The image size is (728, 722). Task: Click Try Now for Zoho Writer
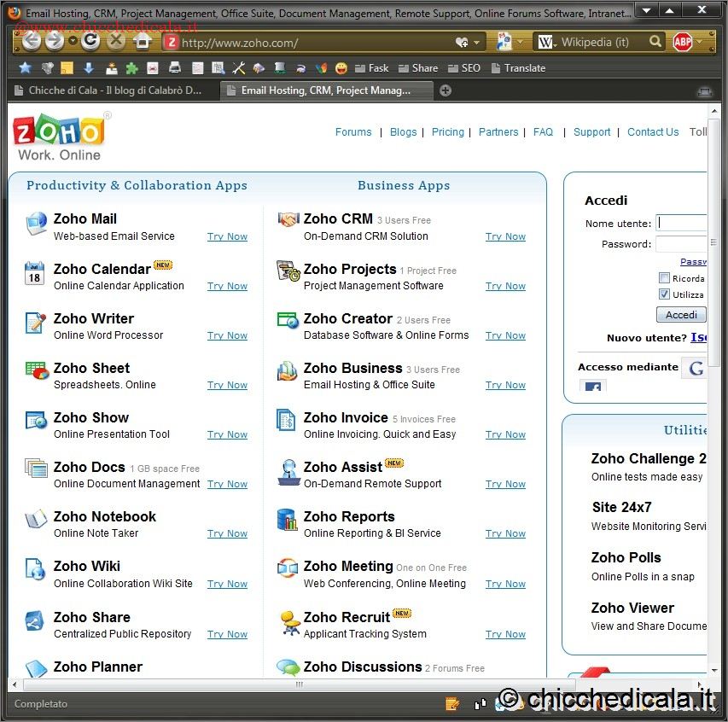click(227, 336)
